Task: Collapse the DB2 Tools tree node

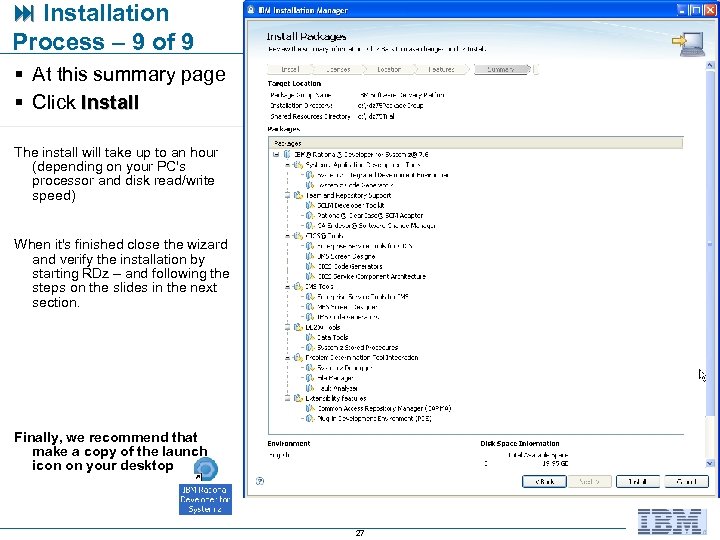Action: pyautogui.click(x=287, y=327)
